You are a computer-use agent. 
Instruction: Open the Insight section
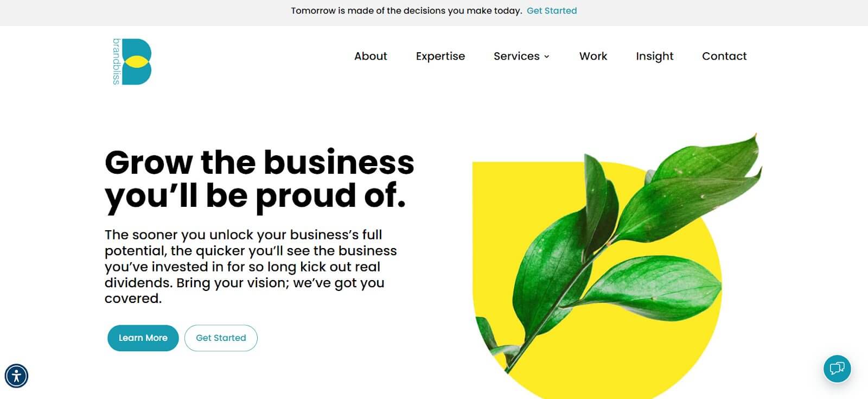click(x=654, y=56)
